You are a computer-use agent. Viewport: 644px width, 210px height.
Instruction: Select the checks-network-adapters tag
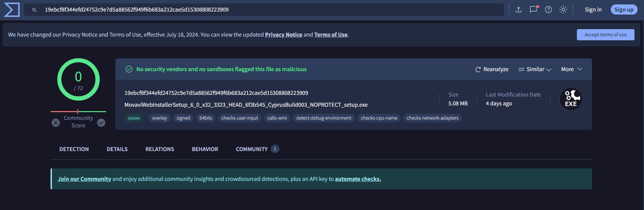[x=432, y=118]
